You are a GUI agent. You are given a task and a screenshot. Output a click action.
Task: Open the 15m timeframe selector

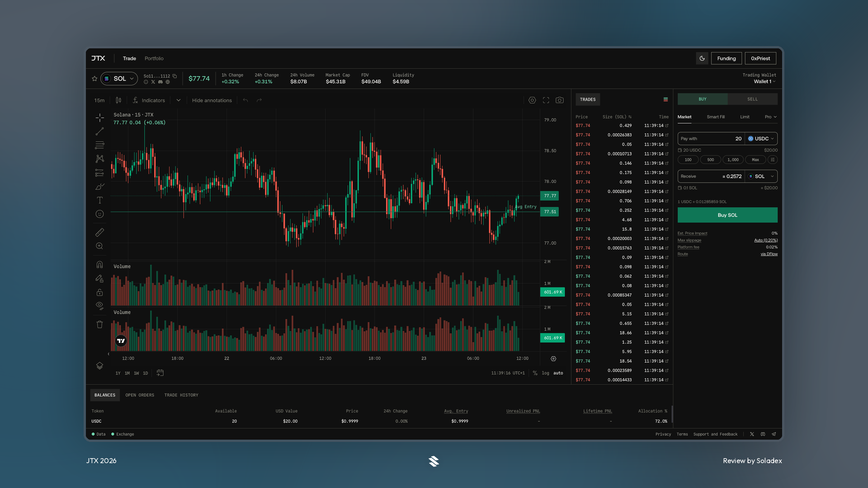pos(99,100)
